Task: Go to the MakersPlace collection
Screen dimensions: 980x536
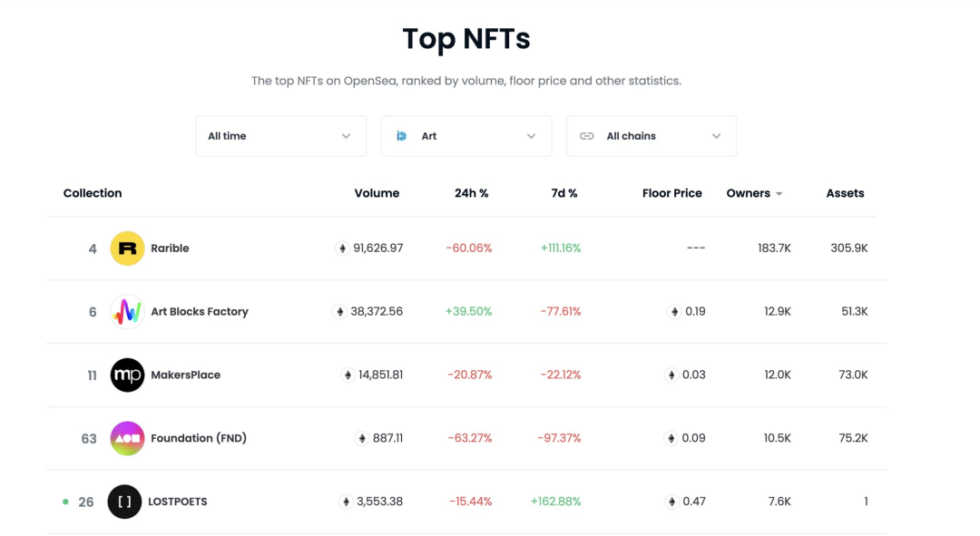Action: (185, 375)
